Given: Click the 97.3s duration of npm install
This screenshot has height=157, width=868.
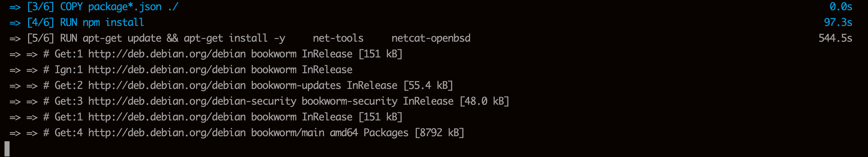Looking at the screenshot, I should pyautogui.click(x=838, y=23).
